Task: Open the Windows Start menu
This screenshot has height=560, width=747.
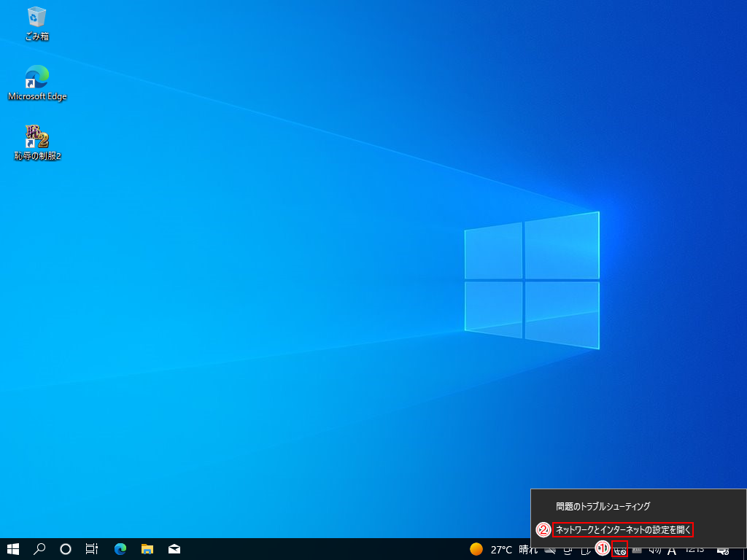Action: [13, 549]
